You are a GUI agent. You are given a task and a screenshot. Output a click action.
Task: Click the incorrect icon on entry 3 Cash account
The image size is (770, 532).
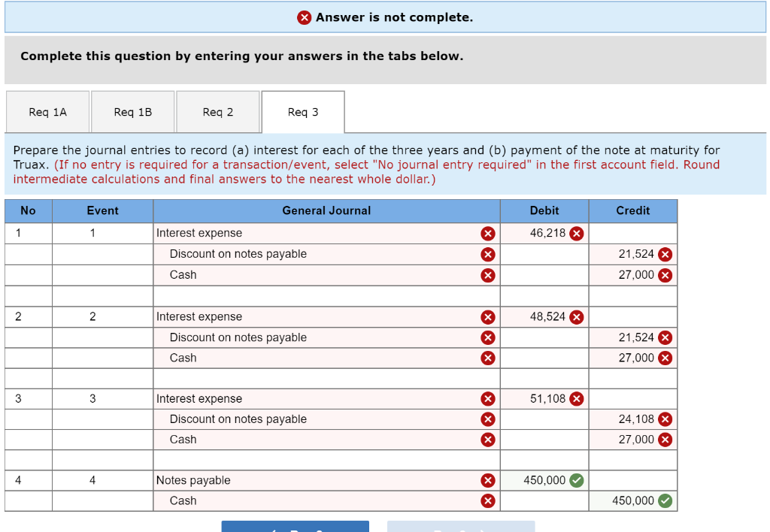pos(487,440)
